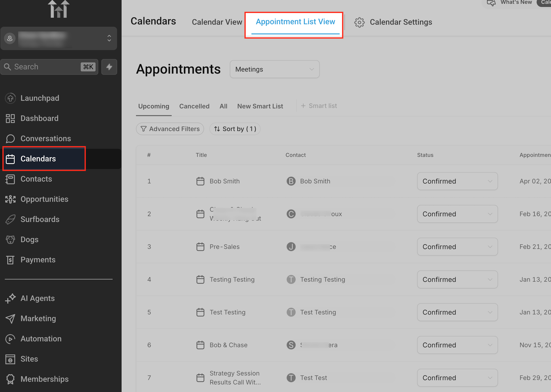Switch to the Calendar View tab
551x392 pixels.
pos(217,22)
